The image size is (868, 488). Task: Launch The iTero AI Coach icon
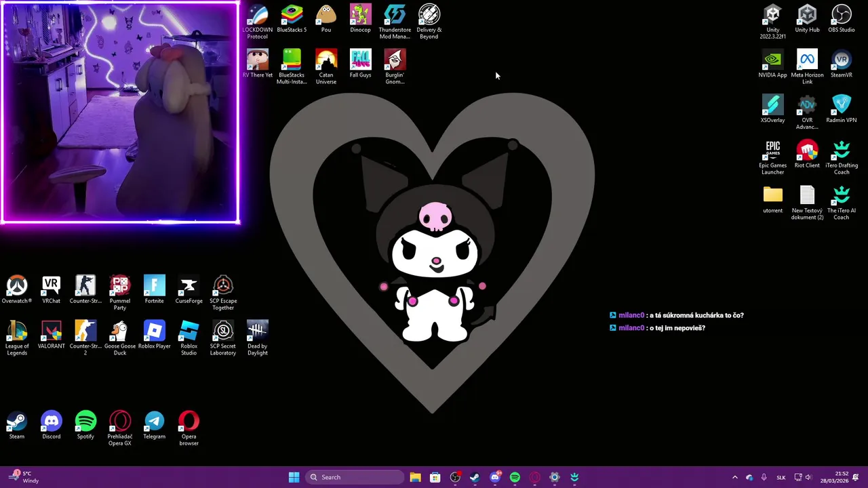pyautogui.click(x=842, y=202)
